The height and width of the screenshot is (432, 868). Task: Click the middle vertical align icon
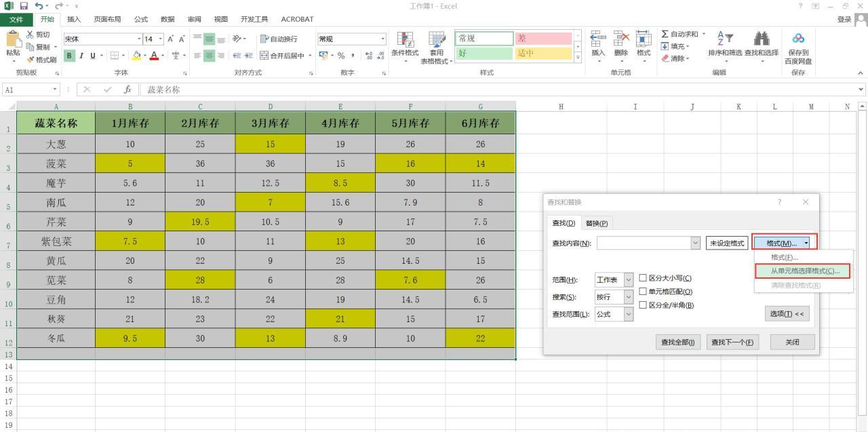click(209, 39)
